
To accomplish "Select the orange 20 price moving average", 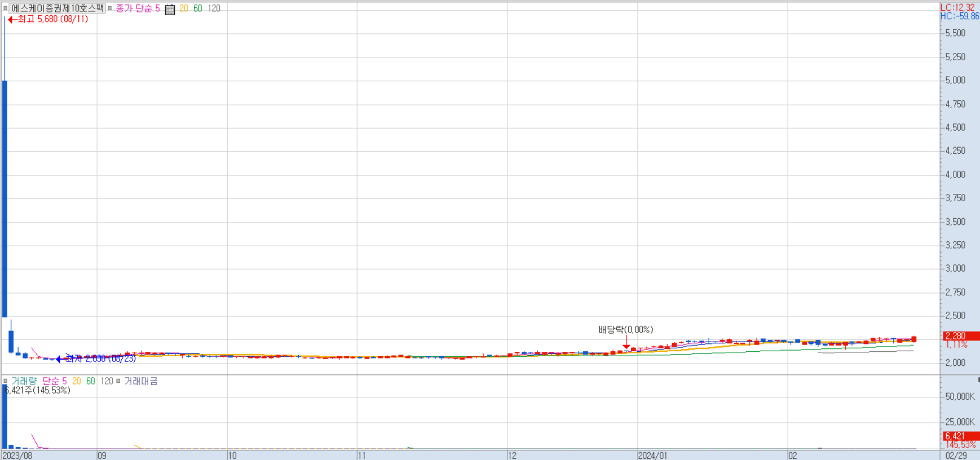I will 184,8.
